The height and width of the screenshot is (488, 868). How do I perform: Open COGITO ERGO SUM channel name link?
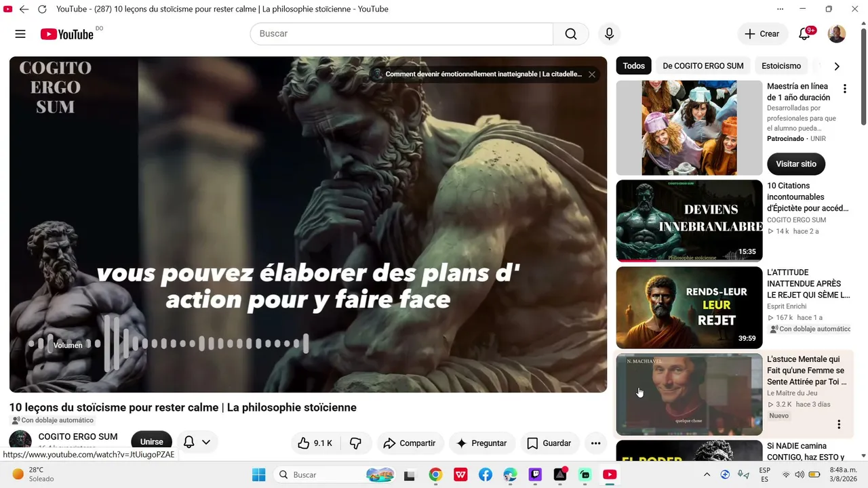tap(78, 436)
